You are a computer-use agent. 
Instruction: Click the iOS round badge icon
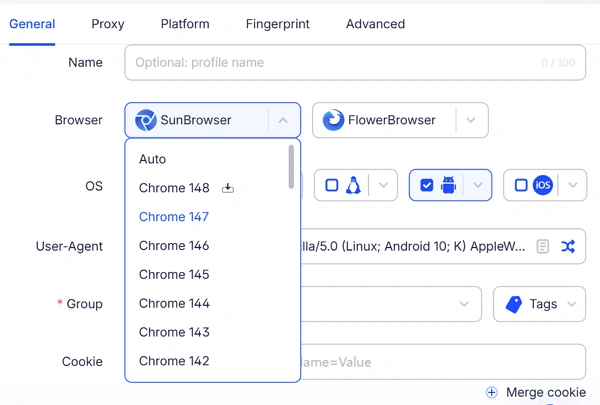point(543,185)
